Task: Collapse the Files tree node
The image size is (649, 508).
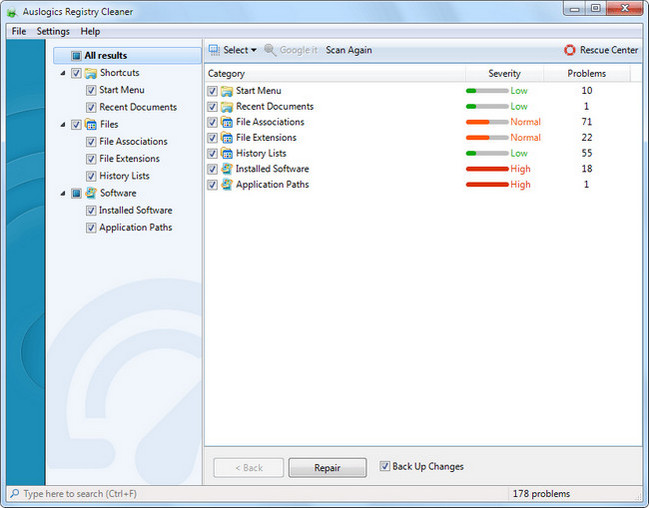Action: pos(63,125)
